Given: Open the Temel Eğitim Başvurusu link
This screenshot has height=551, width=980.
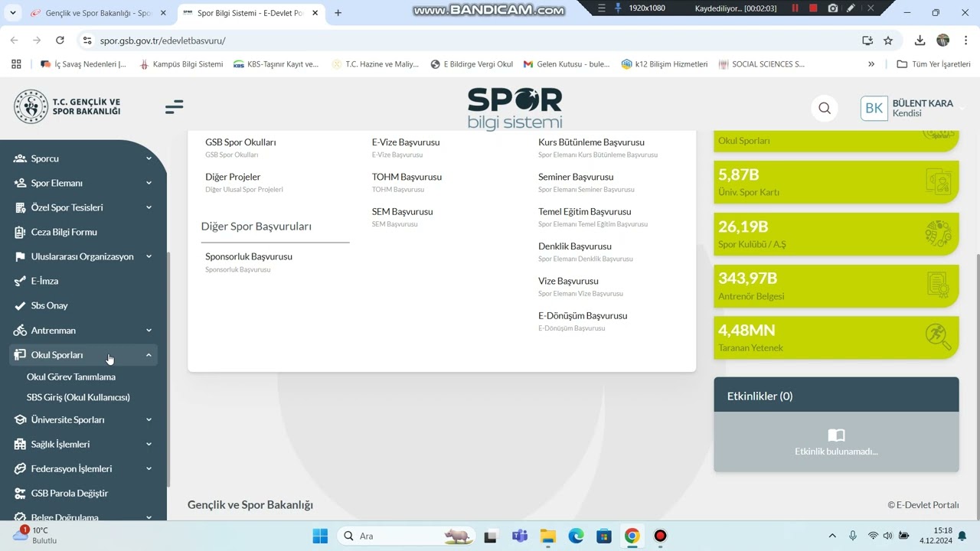Looking at the screenshot, I should 585,211.
